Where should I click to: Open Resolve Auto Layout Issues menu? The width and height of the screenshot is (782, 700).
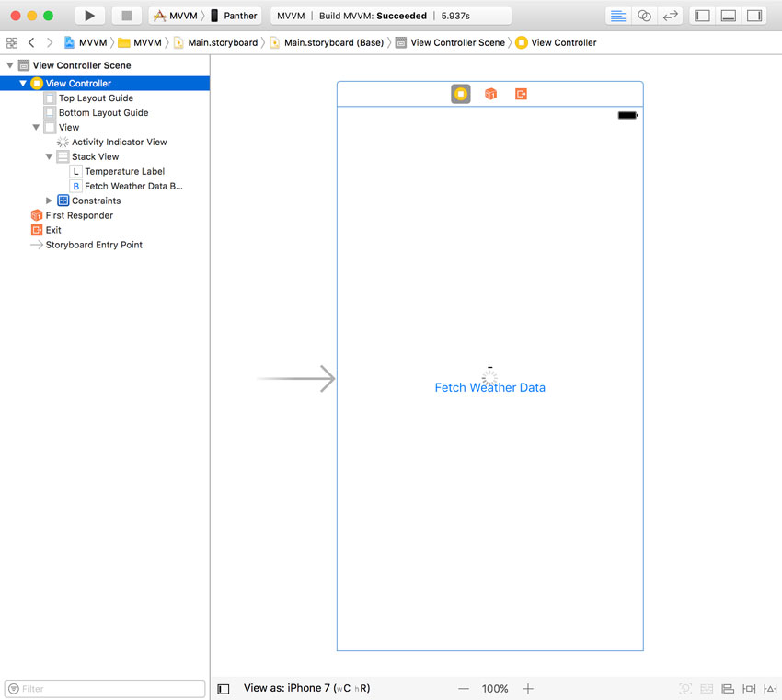(x=770, y=689)
